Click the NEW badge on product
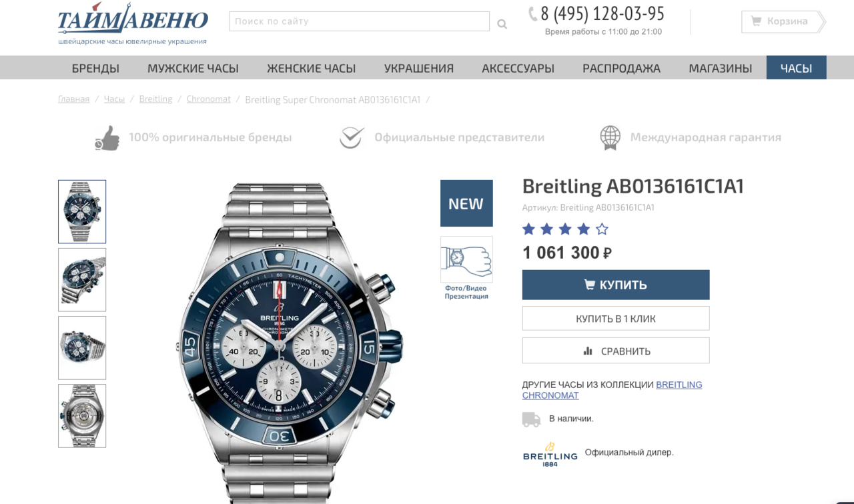 pos(466,203)
